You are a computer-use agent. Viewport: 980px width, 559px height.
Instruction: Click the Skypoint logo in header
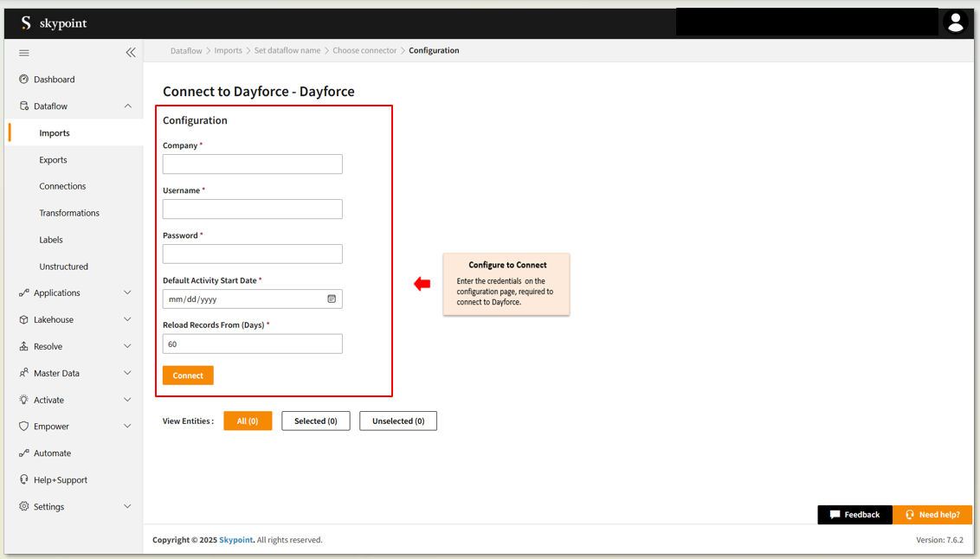(x=54, y=23)
